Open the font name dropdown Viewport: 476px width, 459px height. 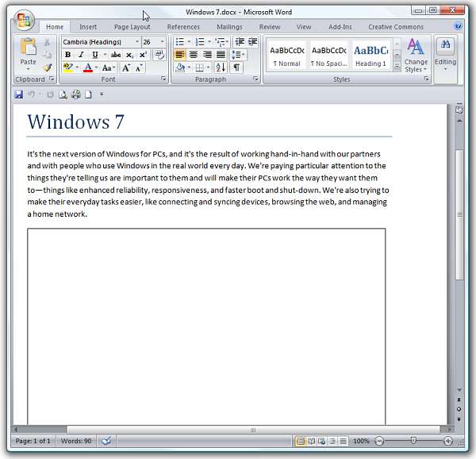pyautogui.click(x=137, y=41)
